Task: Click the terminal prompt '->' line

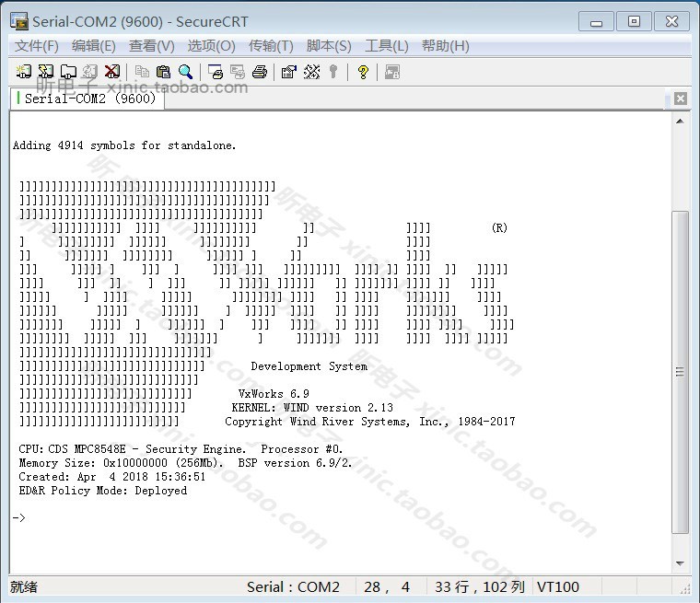Action: [19, 517]
